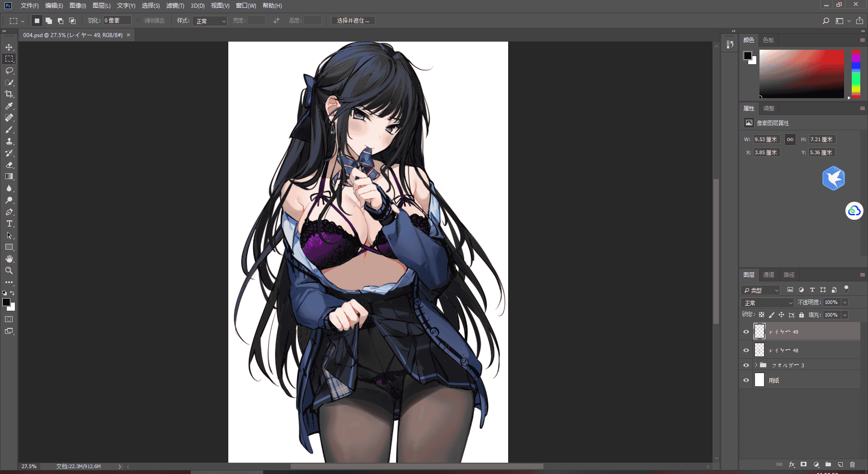Open the layer filter type 类型 dropdown

point(761,290)
